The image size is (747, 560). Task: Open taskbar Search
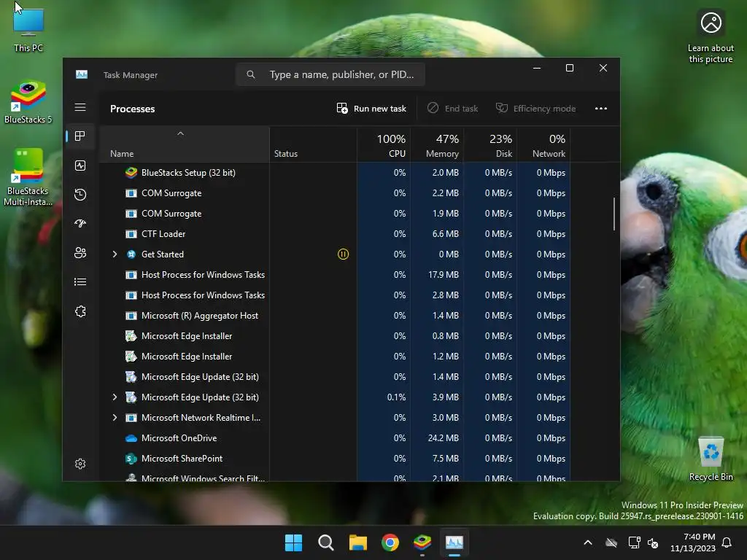[x=326, y=542]
